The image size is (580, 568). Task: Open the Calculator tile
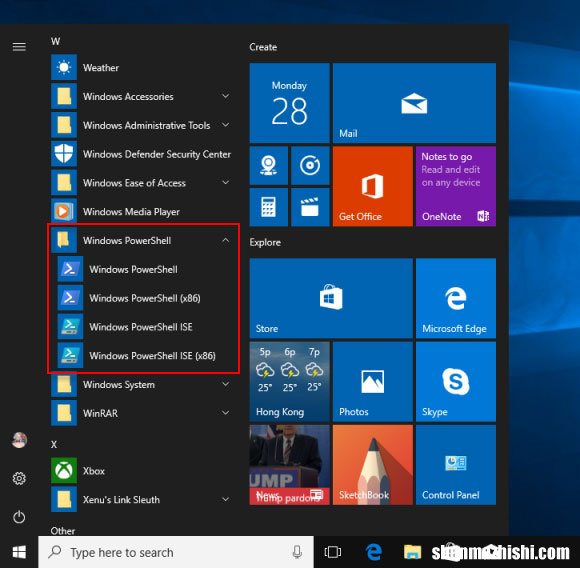269,207
